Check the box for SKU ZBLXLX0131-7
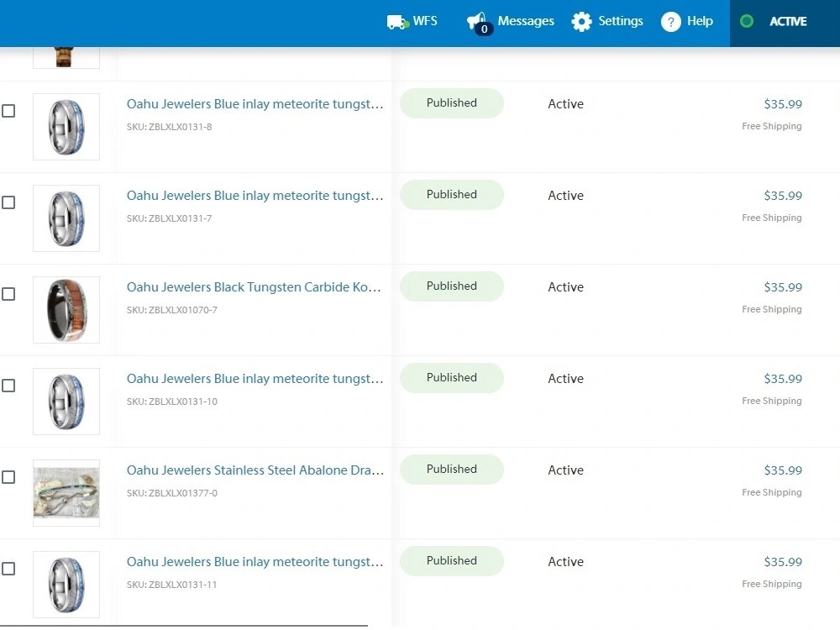Screen dimensions: 840x630 [8, 202]
